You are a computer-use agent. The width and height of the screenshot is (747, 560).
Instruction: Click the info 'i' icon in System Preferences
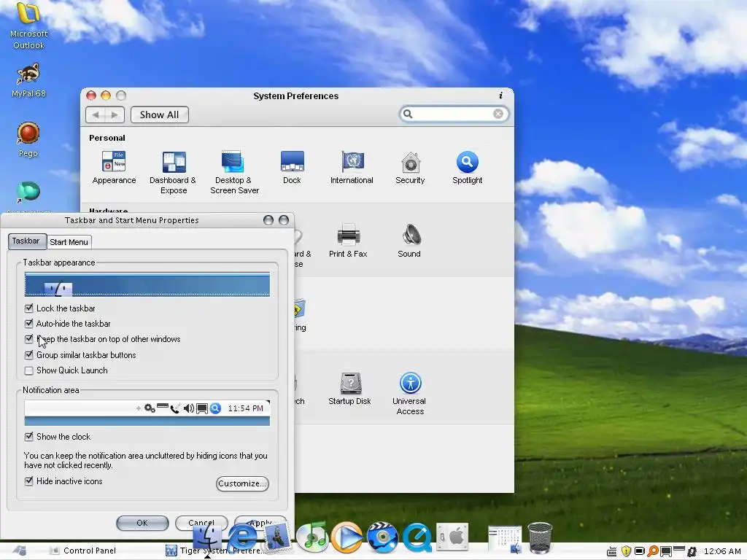tap(500, 96)
